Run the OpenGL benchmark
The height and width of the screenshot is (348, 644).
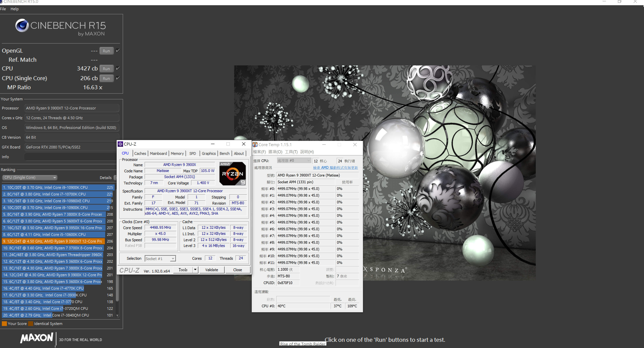107,51
